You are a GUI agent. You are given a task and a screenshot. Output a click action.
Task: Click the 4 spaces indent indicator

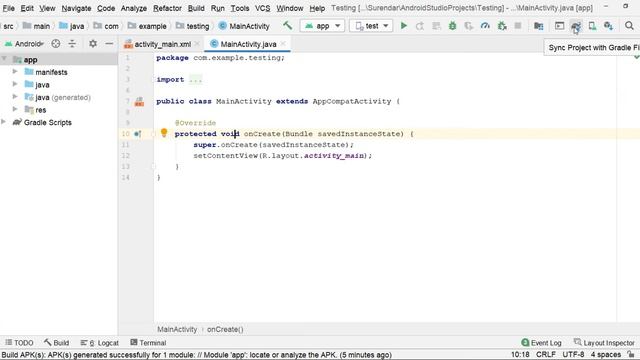click(606, 354)
